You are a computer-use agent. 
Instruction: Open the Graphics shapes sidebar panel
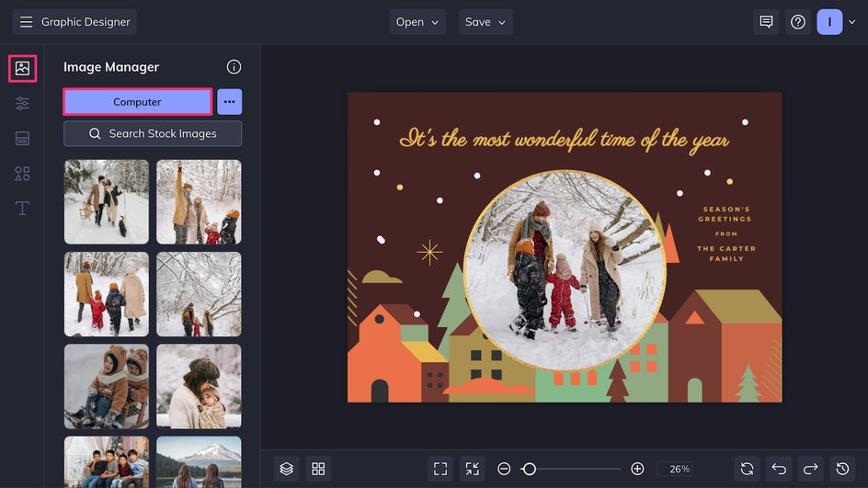(x=23, y=174)
